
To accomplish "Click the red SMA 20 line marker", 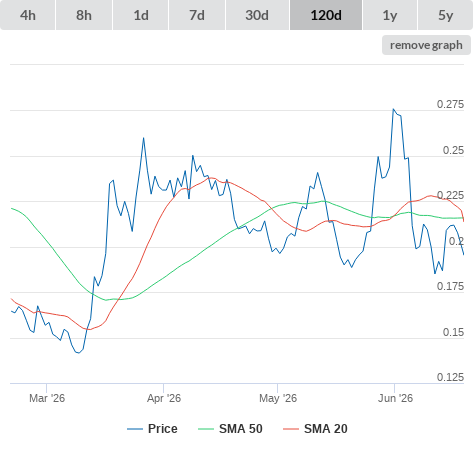I will coord(291,429).
